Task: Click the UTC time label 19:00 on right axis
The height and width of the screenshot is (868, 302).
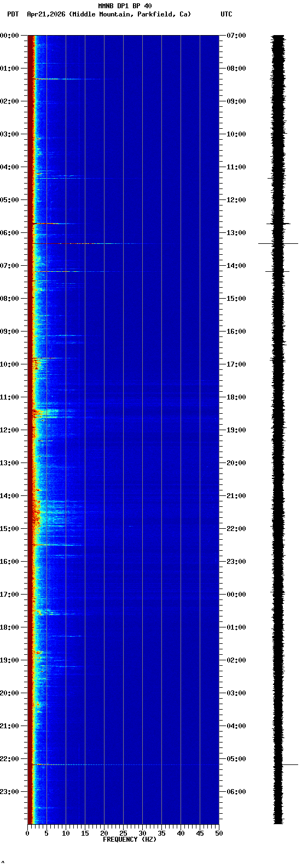Action: (x=236, y=430)
